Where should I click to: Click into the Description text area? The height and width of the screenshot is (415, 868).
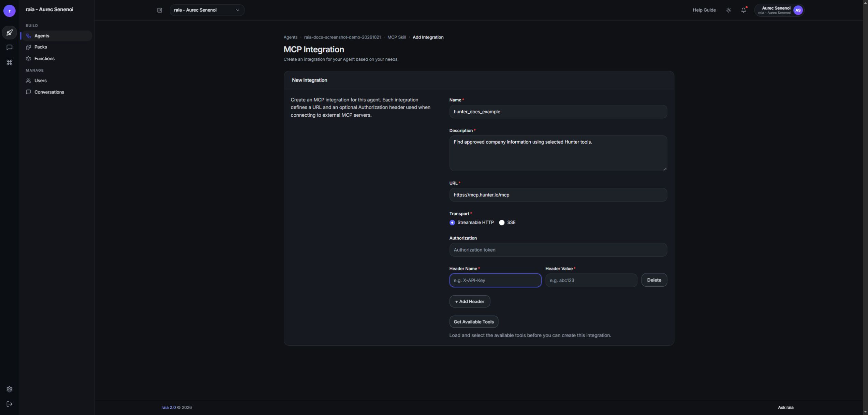(558, 153)
